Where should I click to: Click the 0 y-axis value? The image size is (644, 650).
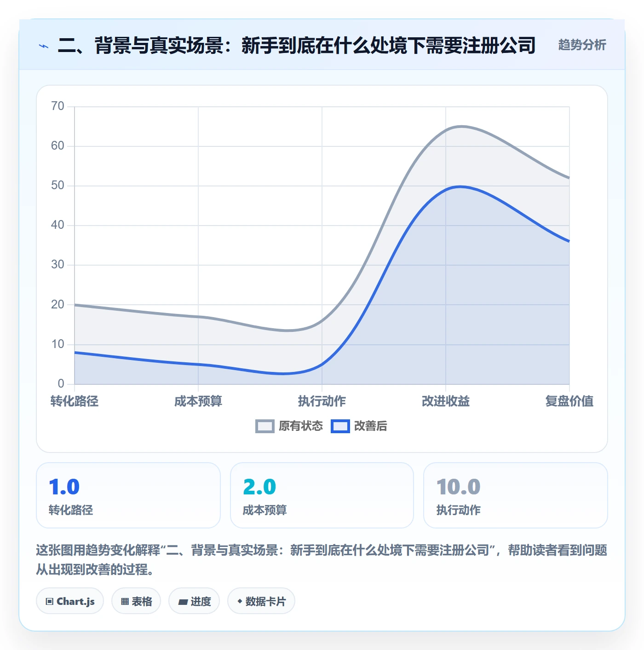[61, 384]
